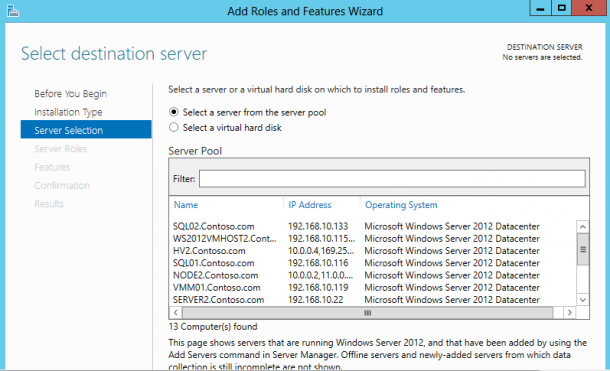Sort by Name column header

point(186,205)
